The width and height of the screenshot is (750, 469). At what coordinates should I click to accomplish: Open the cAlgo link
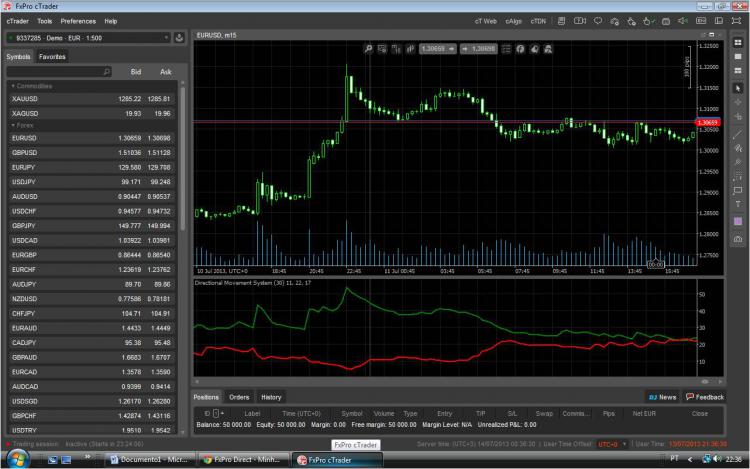pyautogui.click(x=513, y=21)
